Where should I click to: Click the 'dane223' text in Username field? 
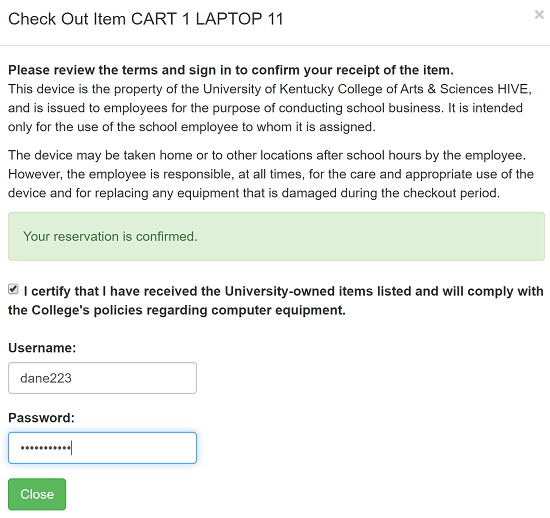(x=46, y=378)
